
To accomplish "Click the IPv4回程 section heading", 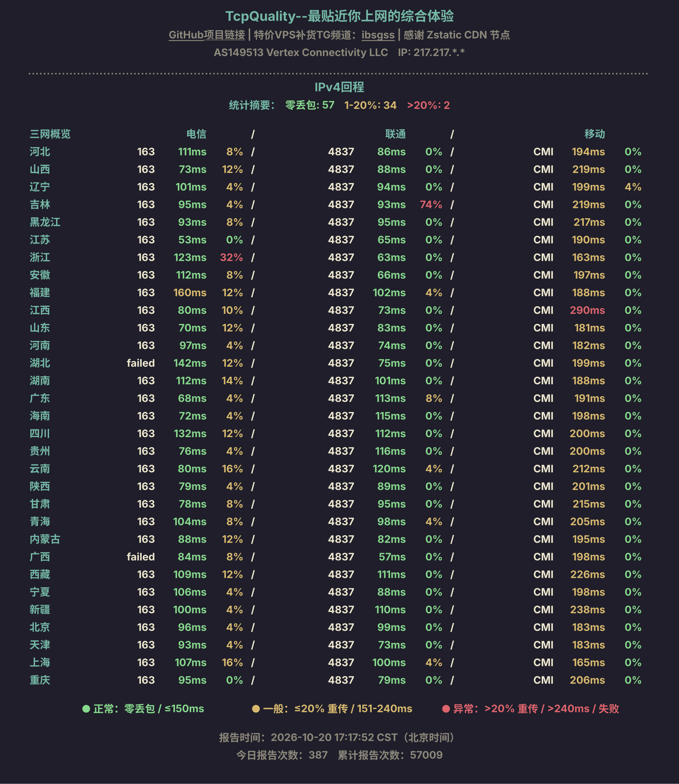I will [339, 87].
